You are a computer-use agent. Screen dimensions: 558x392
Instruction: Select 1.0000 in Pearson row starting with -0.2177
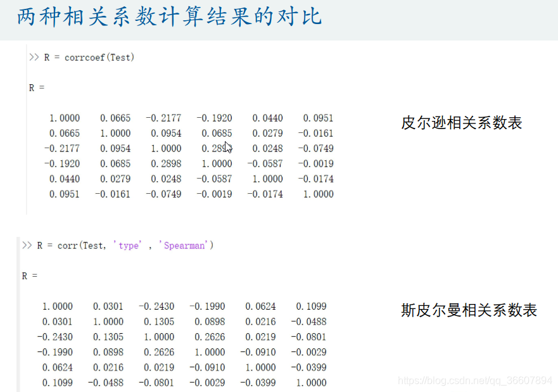click(x=166, y=148)
